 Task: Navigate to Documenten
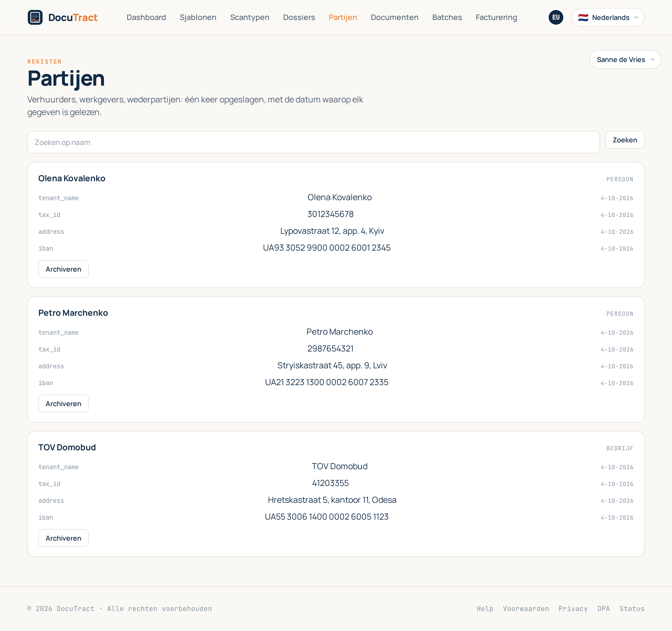395,17
